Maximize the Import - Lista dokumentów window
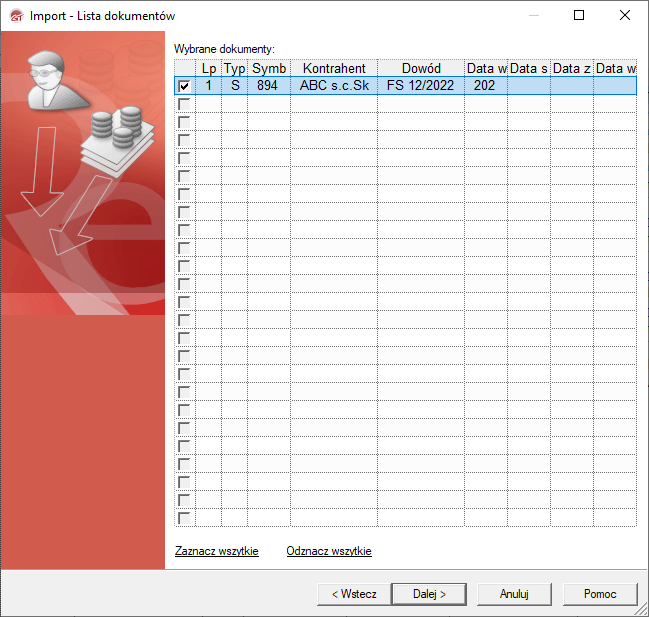 point(579,15)
